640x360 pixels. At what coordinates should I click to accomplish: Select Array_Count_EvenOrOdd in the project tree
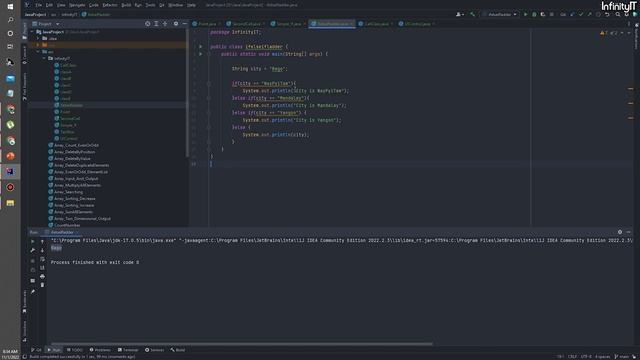point(76,145)
